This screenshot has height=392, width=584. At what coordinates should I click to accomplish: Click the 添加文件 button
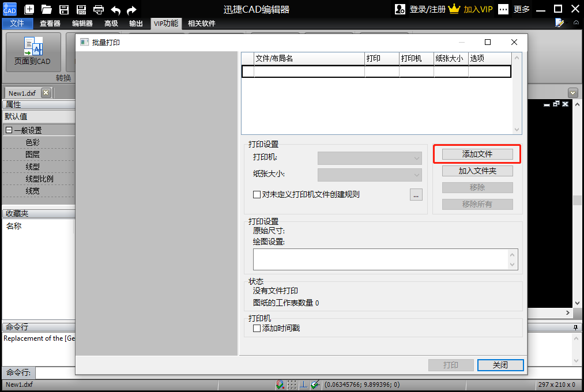click(x=477, y=154)
